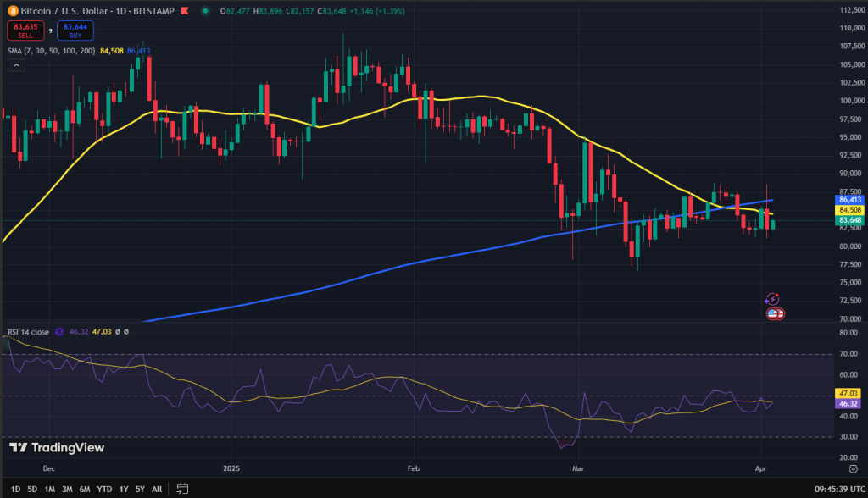Select the 6M time range
Screen dimensions: 868x498
tap(84, 490)
